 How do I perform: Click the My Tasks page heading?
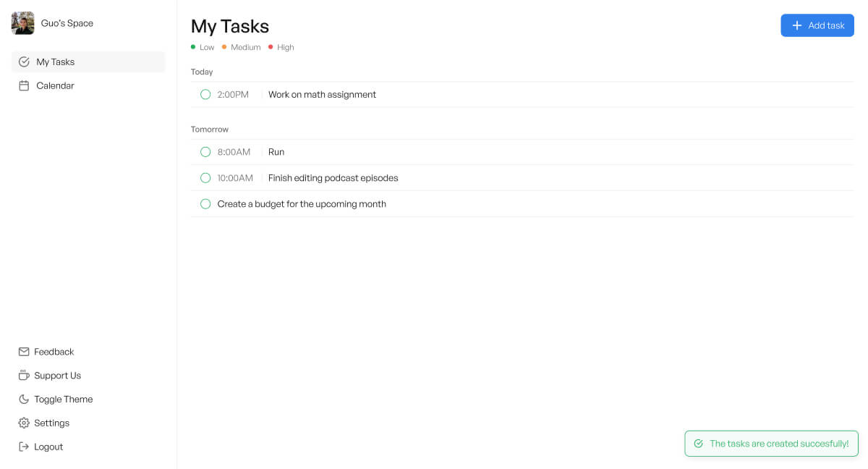pyautogui.click(x=230, y=26)
